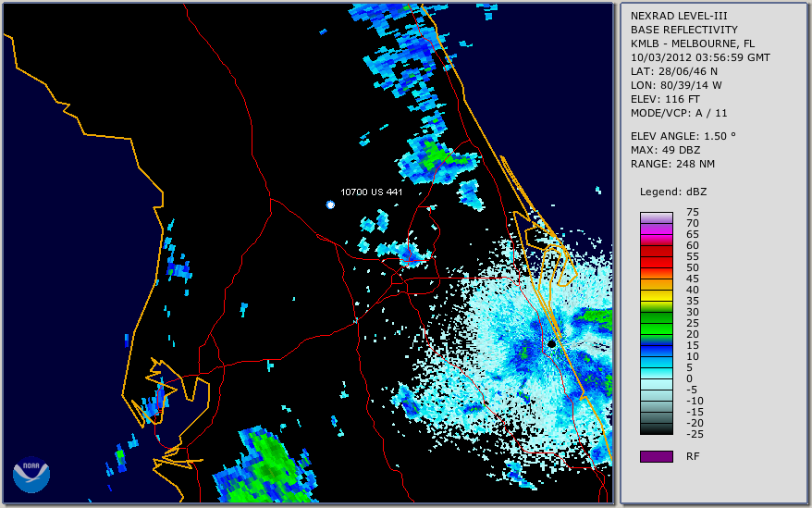Click the KMLB - MELBOURNE, FL text
The height and width of the screenshot is (508, 812).
(x=693, y=43)
